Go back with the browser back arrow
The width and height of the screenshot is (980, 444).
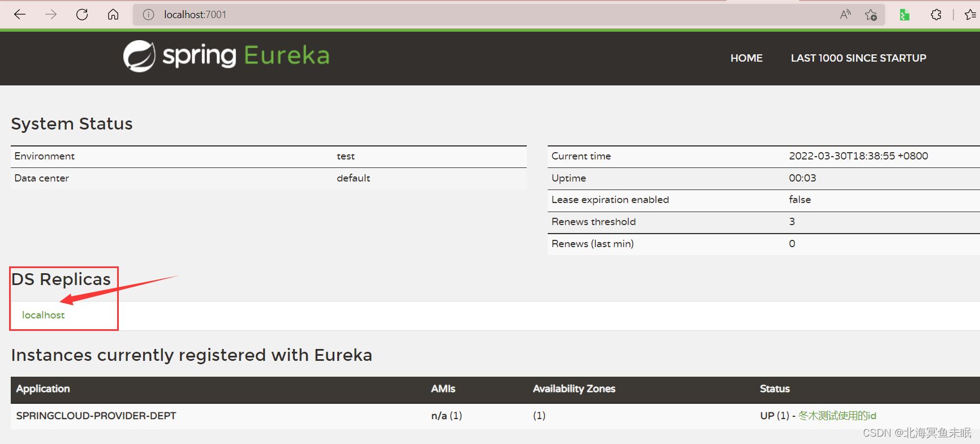click(x=20, y=15)
